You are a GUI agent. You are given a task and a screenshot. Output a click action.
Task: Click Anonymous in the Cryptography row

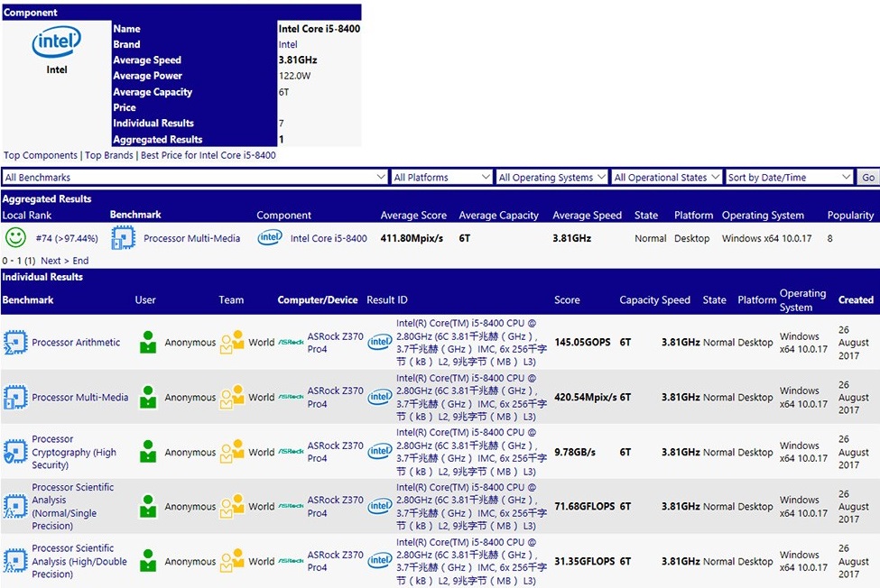tap(190, 452)
